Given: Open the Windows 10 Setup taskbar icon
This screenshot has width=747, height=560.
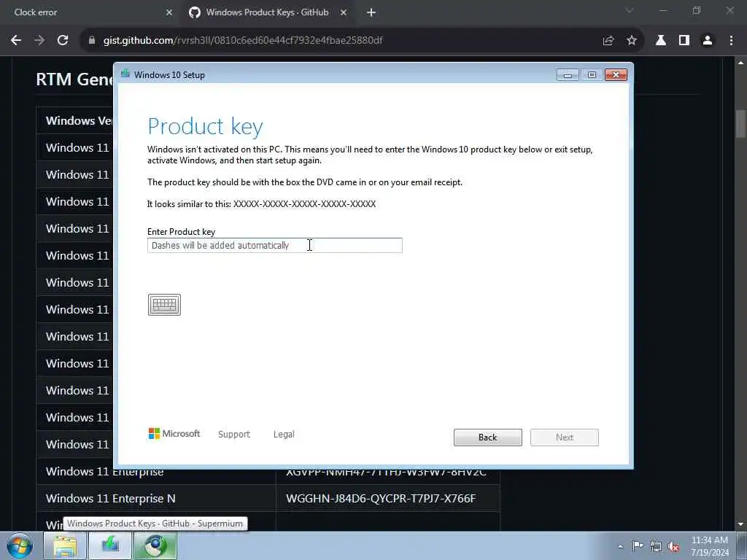Looking at the screenshot, I should coord(110,545).
